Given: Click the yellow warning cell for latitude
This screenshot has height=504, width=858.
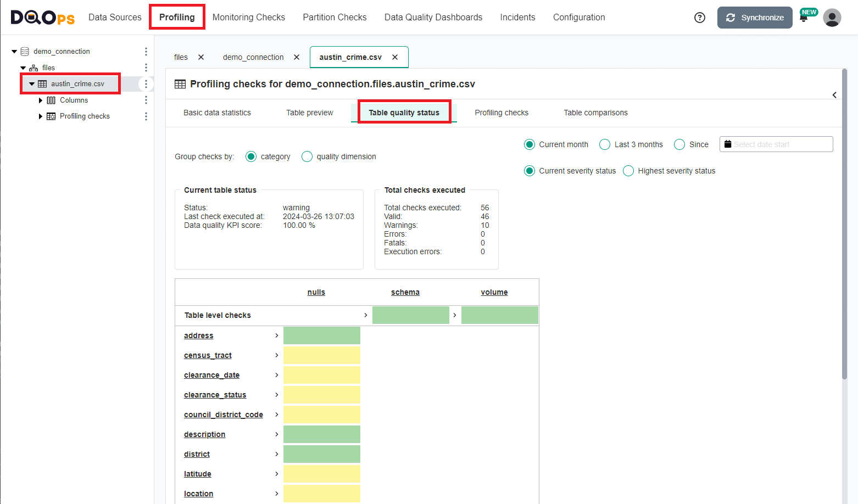Looking at the screenshot, I should [x=321, y=474].
